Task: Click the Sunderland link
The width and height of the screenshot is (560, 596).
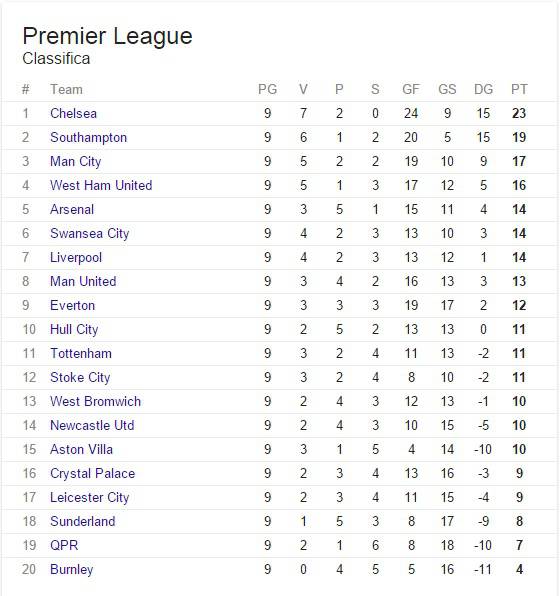Action: [82, 521]
